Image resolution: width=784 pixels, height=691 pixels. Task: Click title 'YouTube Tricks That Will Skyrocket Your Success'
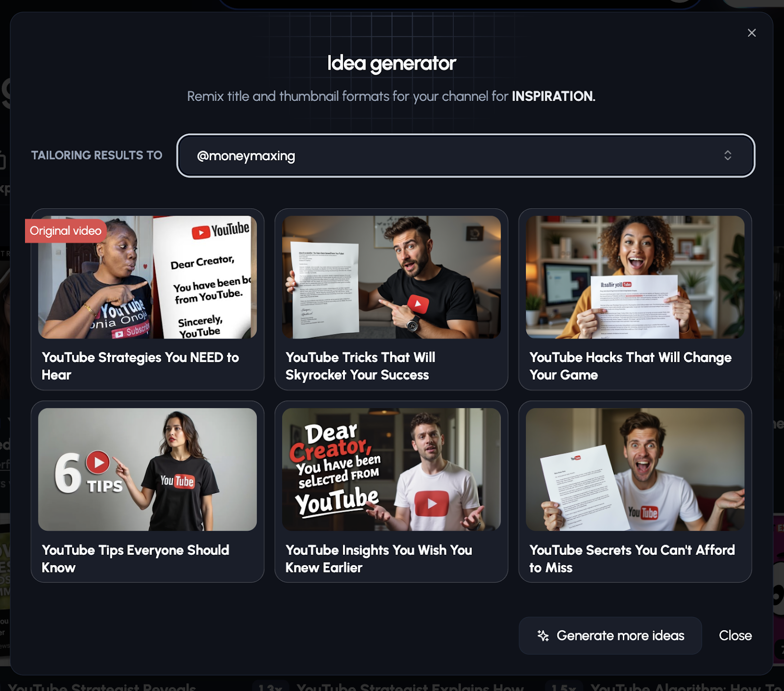pos(361,366)
